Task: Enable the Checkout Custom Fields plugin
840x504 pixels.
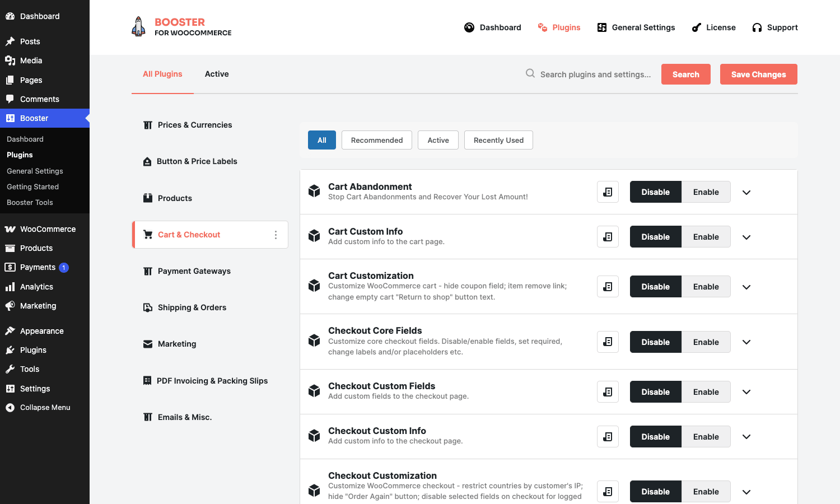Action: click(706, 392)
